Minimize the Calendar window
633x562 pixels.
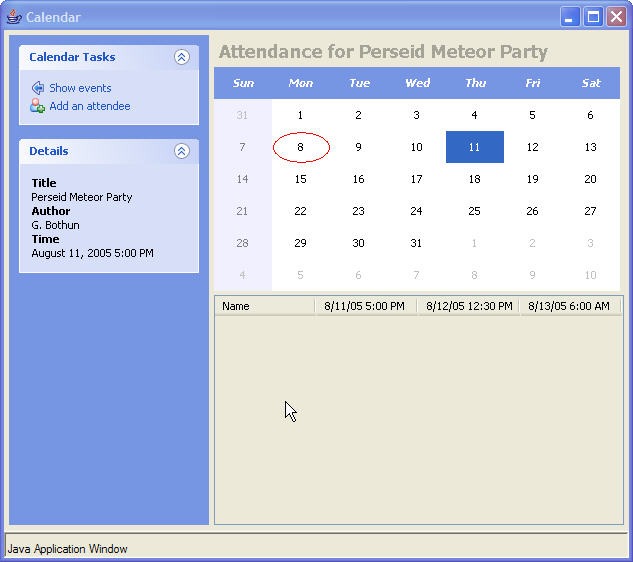570,17
